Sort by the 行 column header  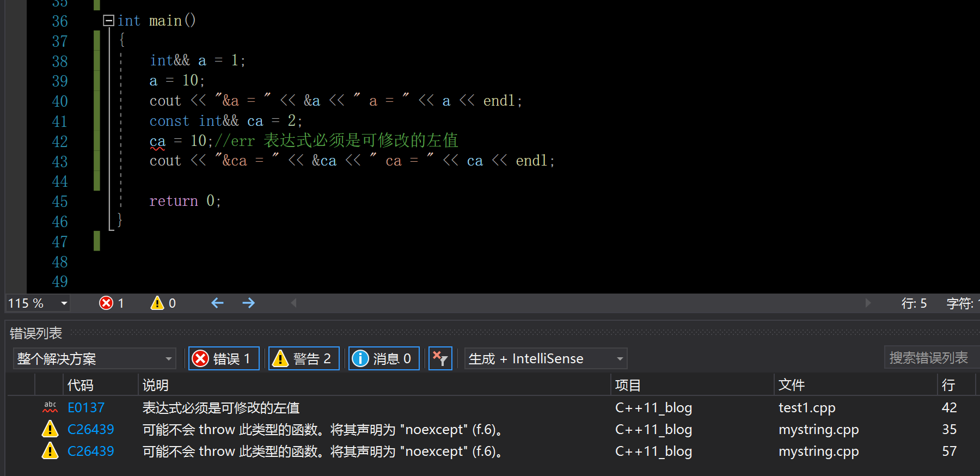tap(948, 385)
